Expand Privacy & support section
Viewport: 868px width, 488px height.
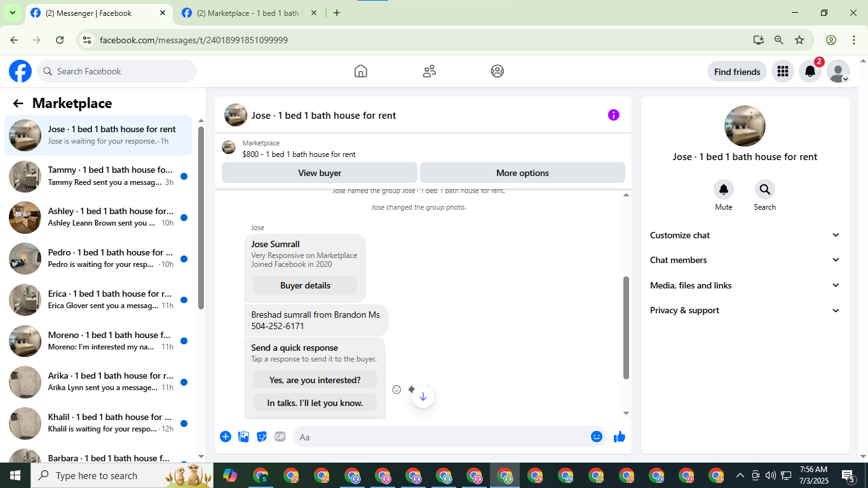tap(745, 310)
